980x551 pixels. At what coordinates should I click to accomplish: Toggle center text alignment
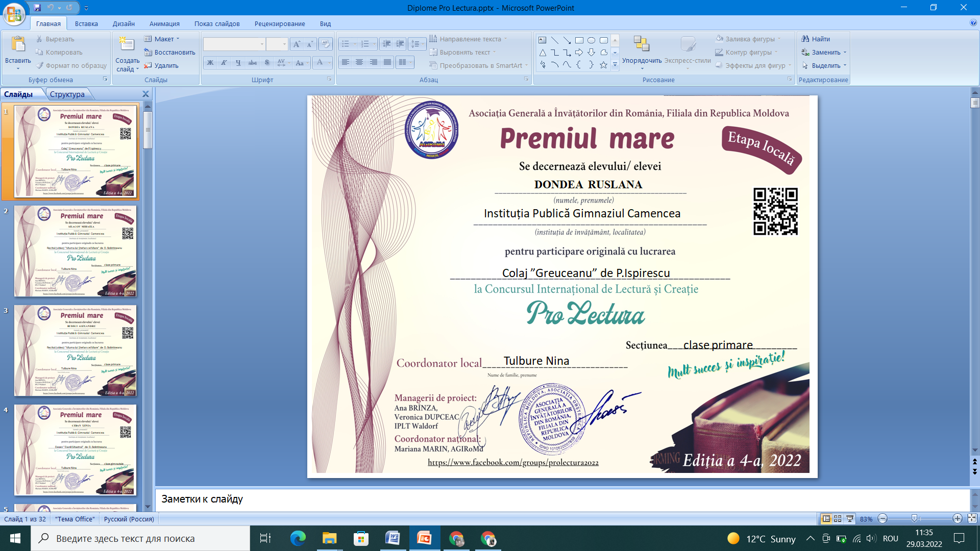point(359,62)
